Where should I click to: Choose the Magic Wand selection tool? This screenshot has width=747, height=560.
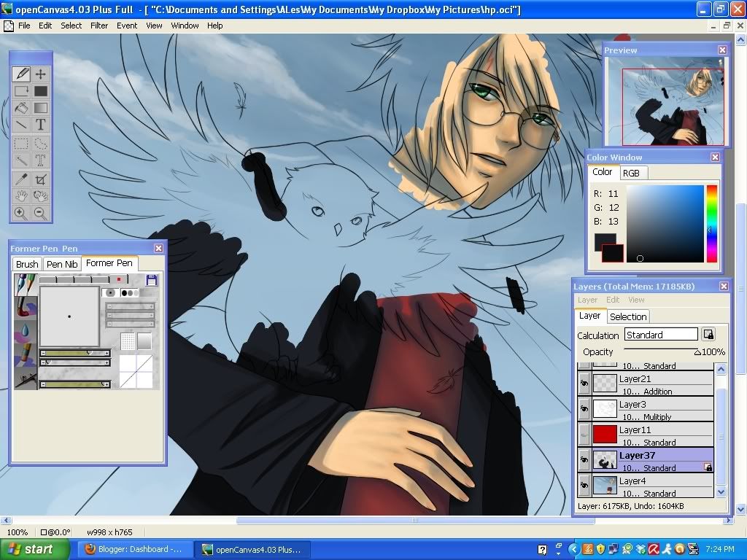click(21, 160)
